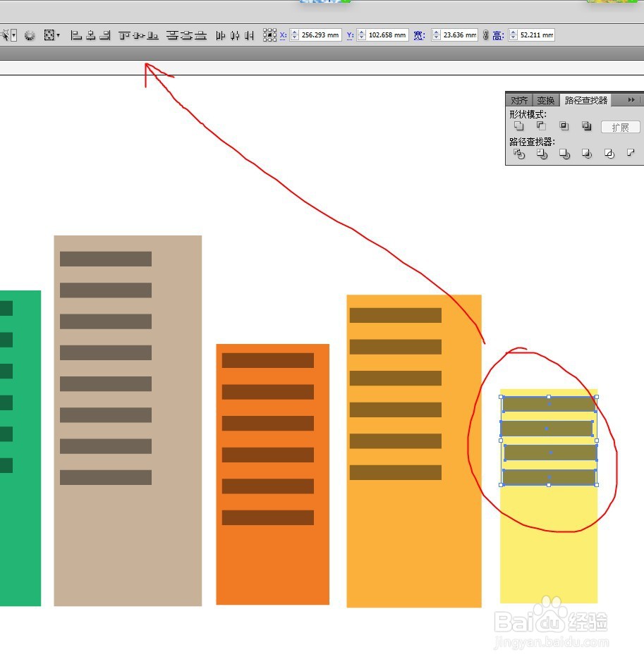Click the Divide pathfinder icon
This screenshot has width=644, height=664.
tap(519, 154)
